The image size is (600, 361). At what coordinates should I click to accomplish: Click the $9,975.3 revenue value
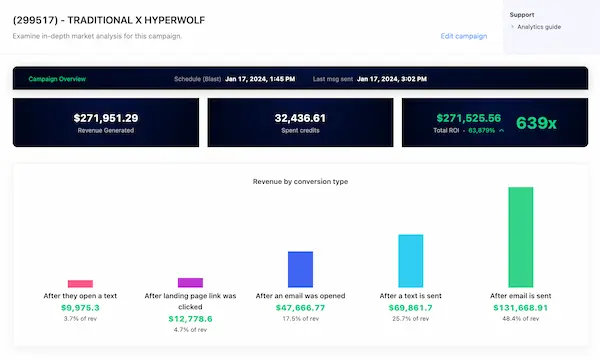80,307
